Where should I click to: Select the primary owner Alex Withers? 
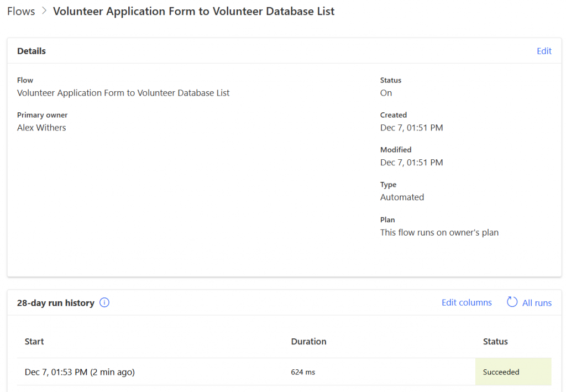pos(41,128)
